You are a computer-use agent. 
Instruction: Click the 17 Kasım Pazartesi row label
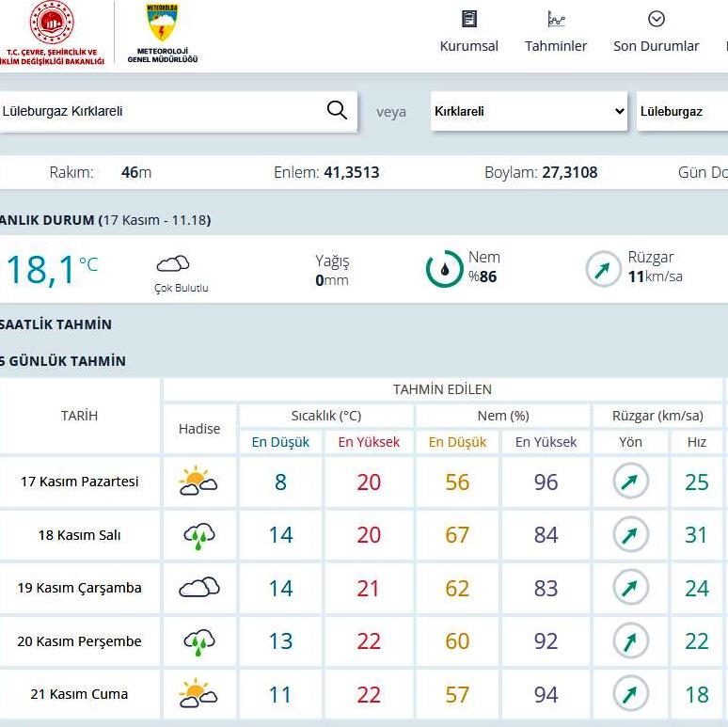(80, 482)
